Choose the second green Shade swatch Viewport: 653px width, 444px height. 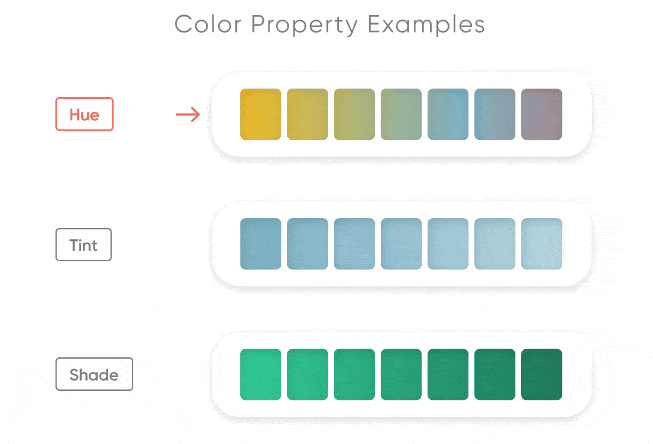tap(307, 374)
